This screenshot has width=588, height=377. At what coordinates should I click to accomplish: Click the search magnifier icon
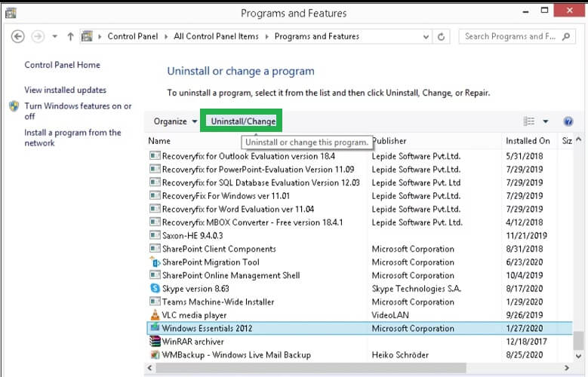click(x=566, y=36)
